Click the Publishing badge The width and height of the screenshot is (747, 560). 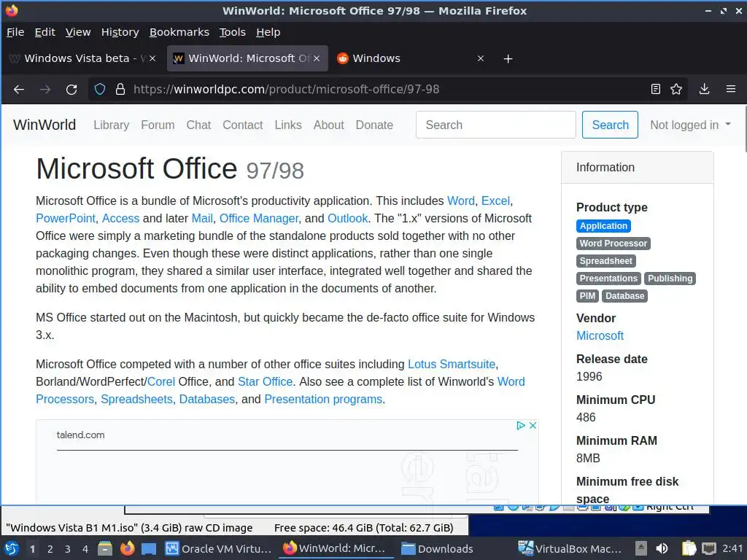[670, 279]
